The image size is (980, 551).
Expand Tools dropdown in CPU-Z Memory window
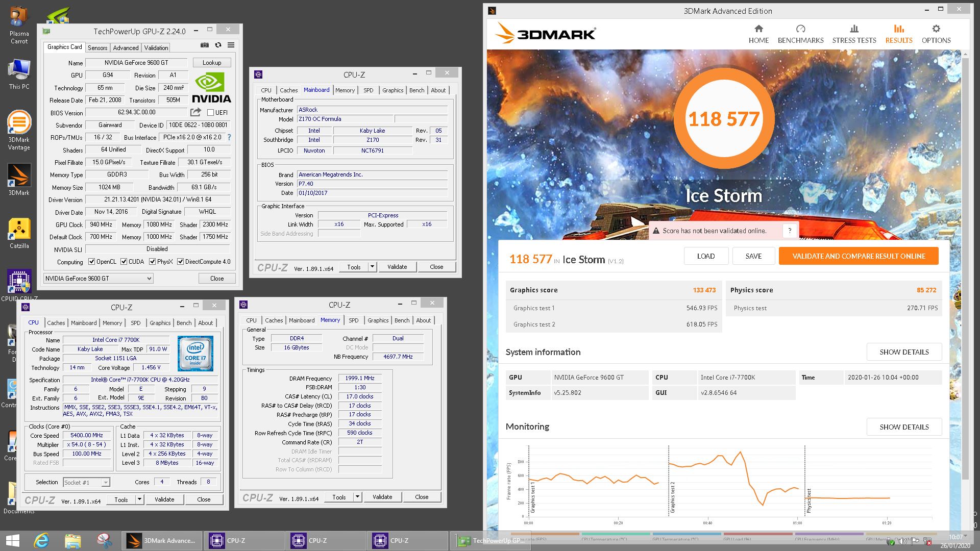tap(357, 497)
